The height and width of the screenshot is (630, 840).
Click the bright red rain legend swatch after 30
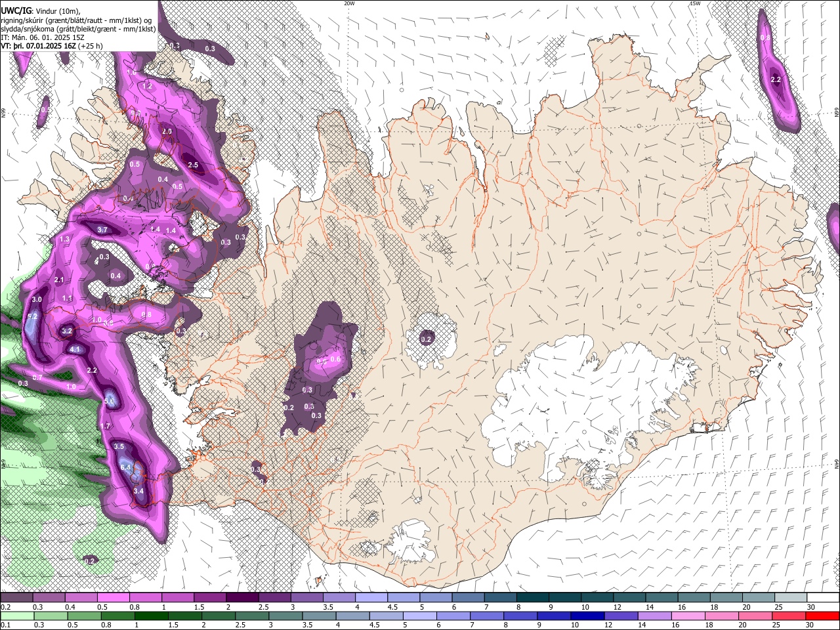click(822, 616)
